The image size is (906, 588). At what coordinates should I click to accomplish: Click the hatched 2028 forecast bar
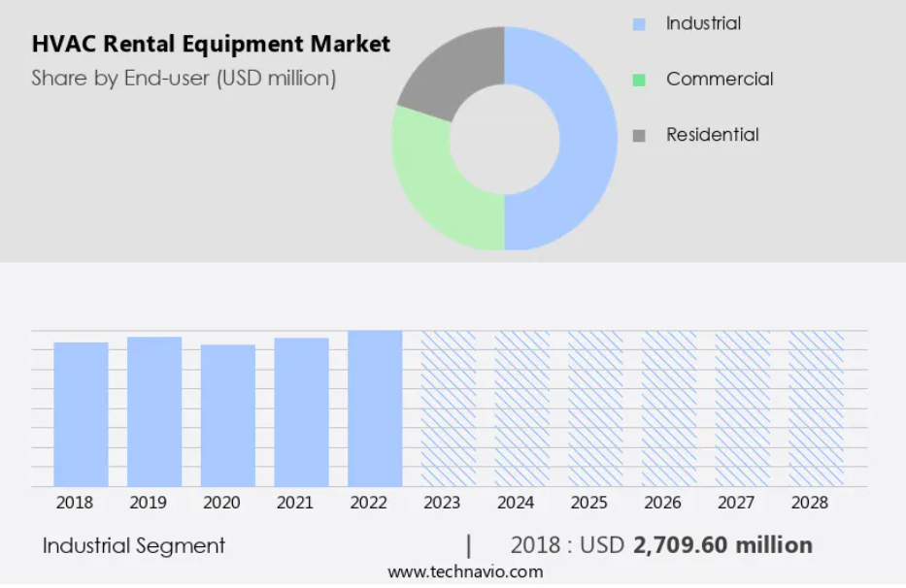(816, 408)
